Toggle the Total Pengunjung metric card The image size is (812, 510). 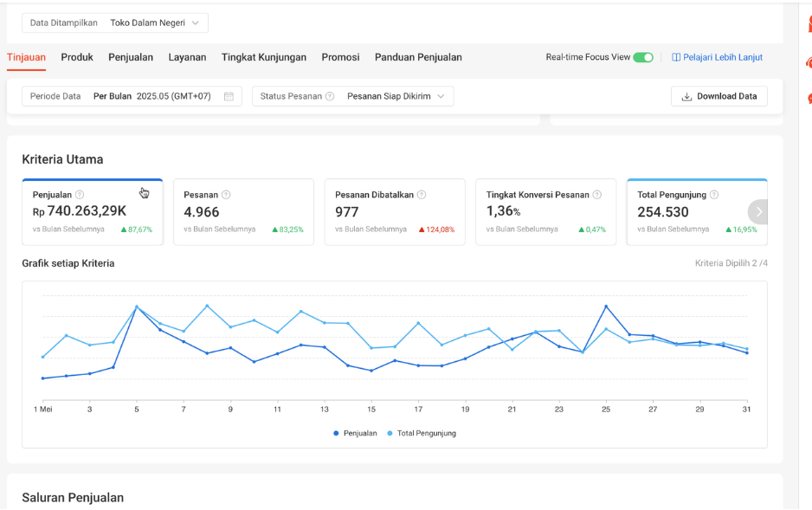[x=697, y=212]
